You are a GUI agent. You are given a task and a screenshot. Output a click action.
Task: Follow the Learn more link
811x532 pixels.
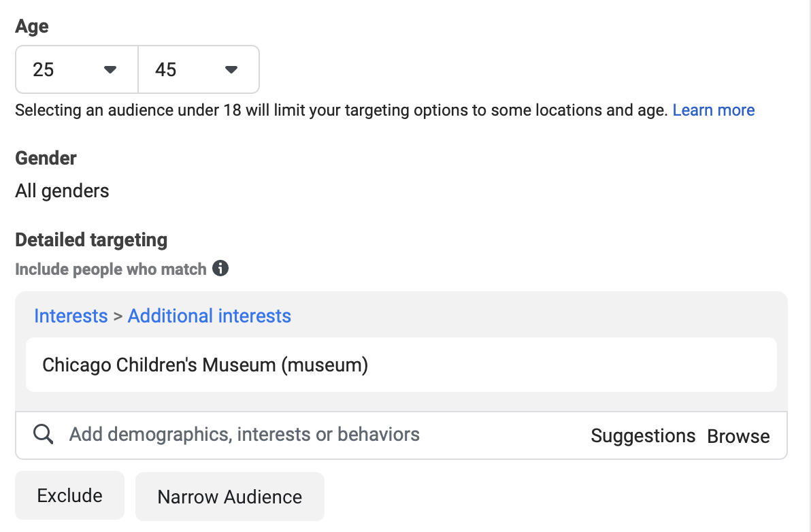pos(713,110)
